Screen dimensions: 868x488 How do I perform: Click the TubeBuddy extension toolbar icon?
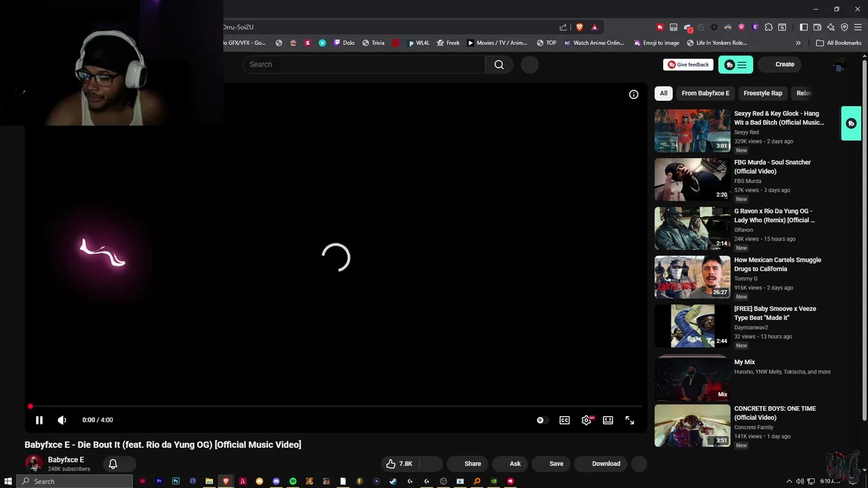[x=660, y=27]
